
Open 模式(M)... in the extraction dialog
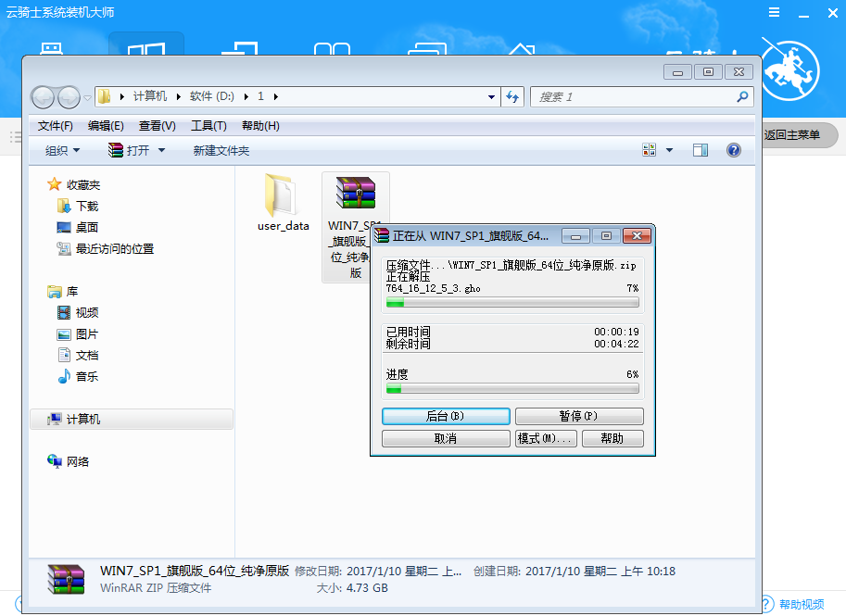546,438
